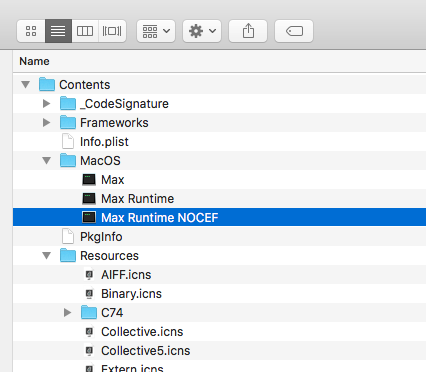Click the PkgInfo document icon

68,236
